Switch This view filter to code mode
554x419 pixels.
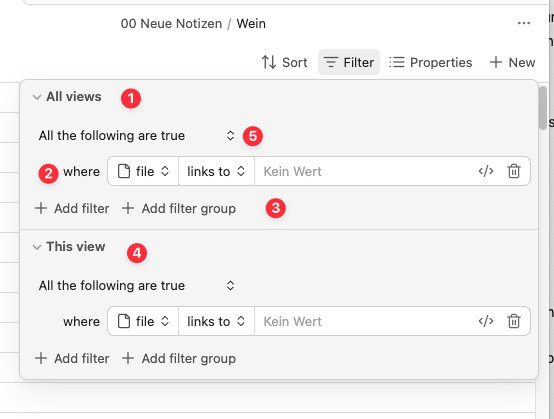(x=486, y=321)
